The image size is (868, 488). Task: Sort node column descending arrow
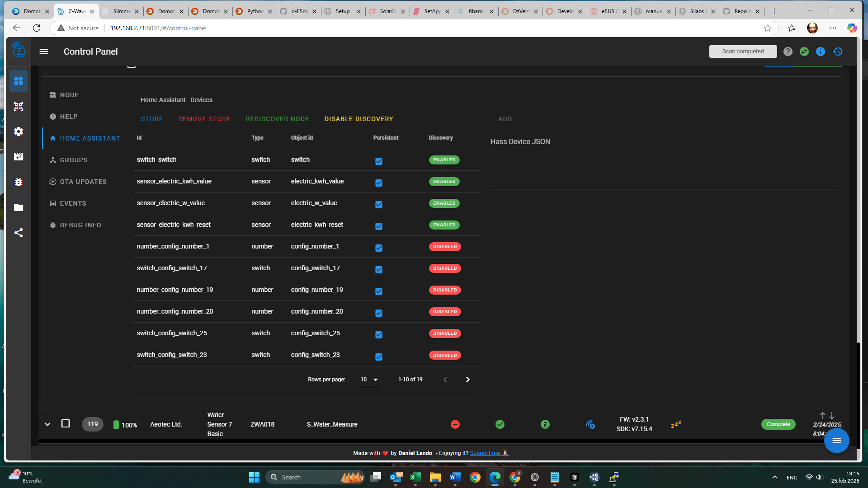click(x=832, y=415)
